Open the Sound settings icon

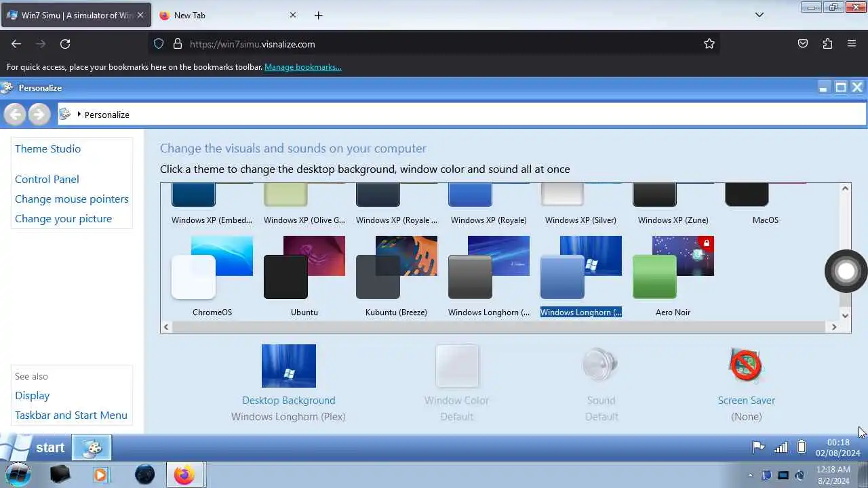601,366
